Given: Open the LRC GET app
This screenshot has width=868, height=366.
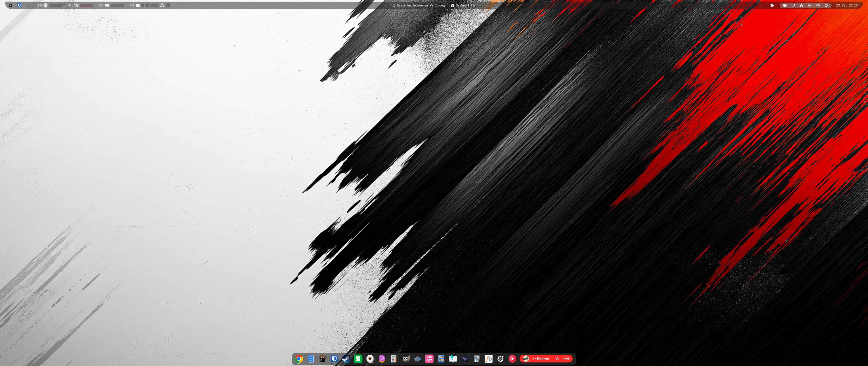Looking at the screenshot, I should point(429,359).
